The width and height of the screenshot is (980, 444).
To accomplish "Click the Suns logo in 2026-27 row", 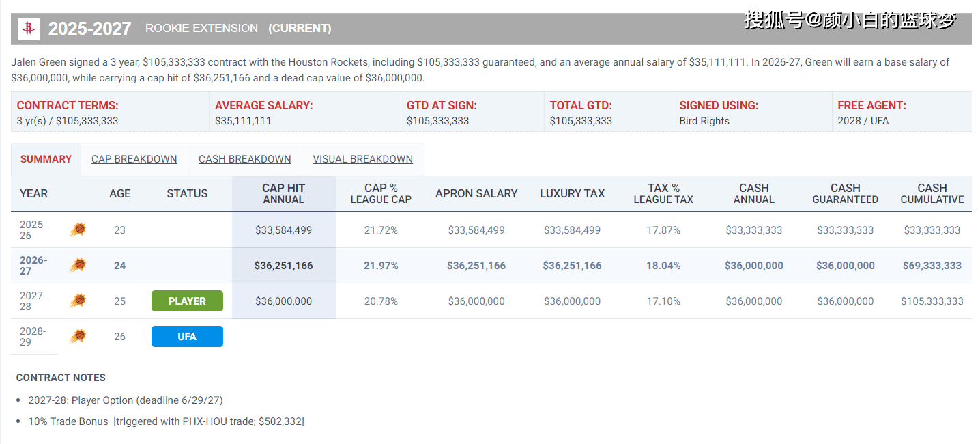I will pyautogui.click(x=78, y=265).
